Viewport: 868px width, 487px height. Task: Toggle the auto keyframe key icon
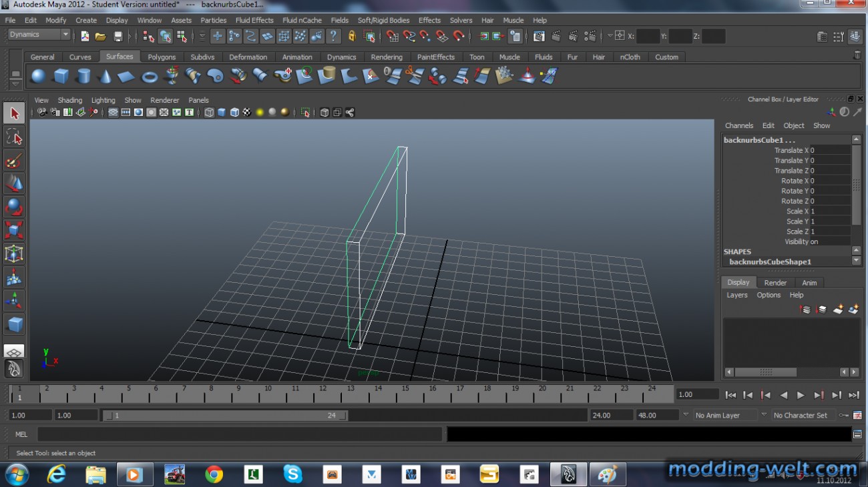(844, 415)
